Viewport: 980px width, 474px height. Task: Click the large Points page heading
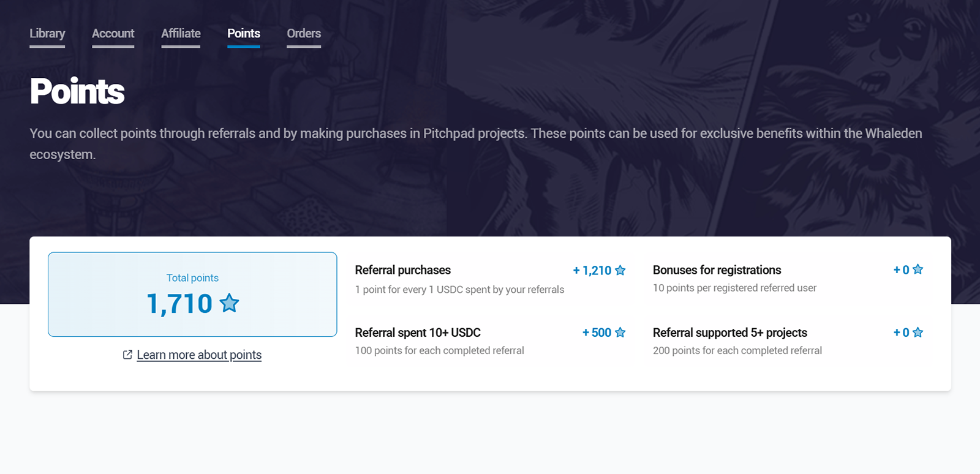(77, 92)
